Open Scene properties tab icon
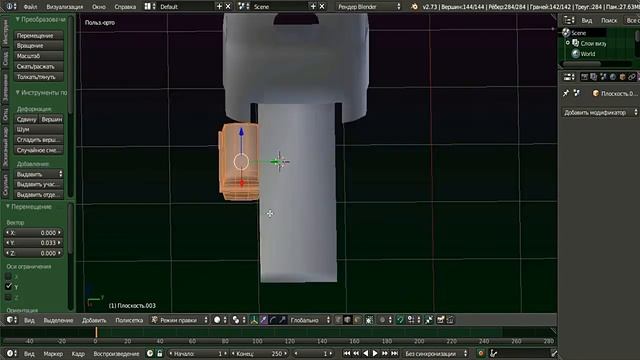This screenshot has height=360, width=640. 603,77
